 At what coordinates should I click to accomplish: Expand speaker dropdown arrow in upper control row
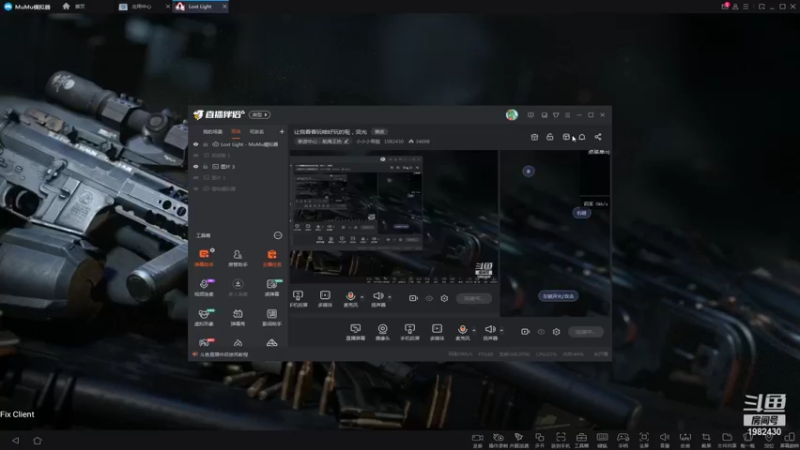point(390,296)
